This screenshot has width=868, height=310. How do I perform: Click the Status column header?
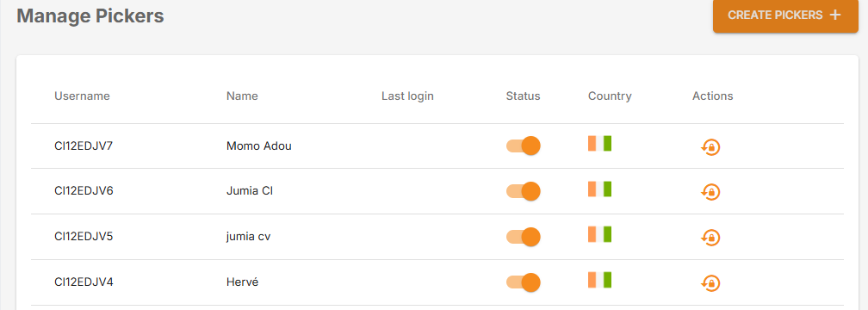(524, 96)
